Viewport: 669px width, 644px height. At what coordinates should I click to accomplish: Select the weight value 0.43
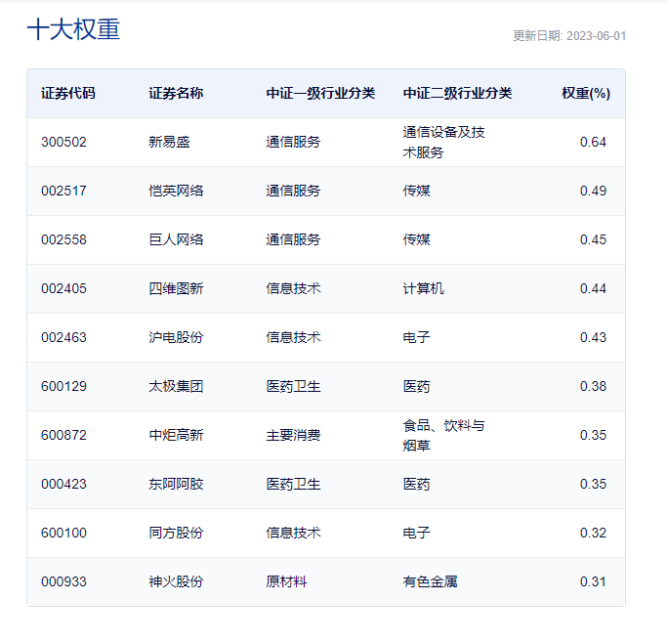(593, 337)
